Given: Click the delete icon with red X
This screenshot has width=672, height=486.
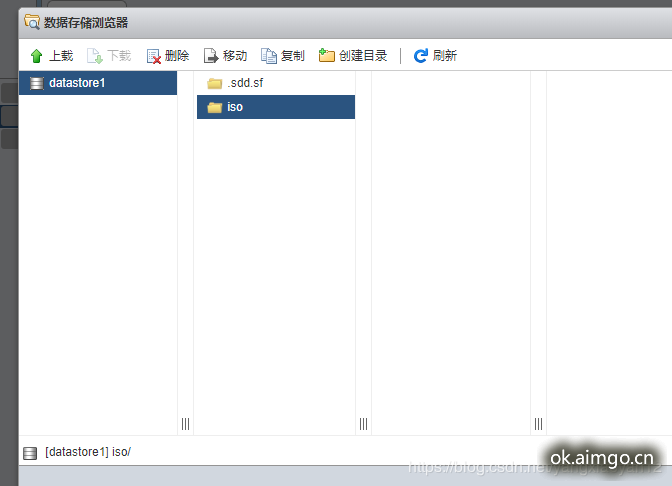Looking at the screenshot, I should tap(153, 56).
